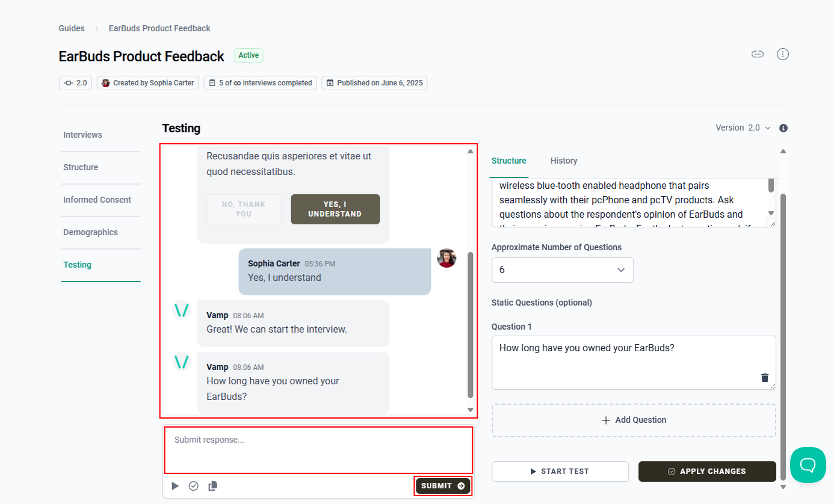Image resolution: width=834 pixels, height=504 pixels.
Task: Click Vamp avatar beside EarBuds question message
Action: click(181, 362)
